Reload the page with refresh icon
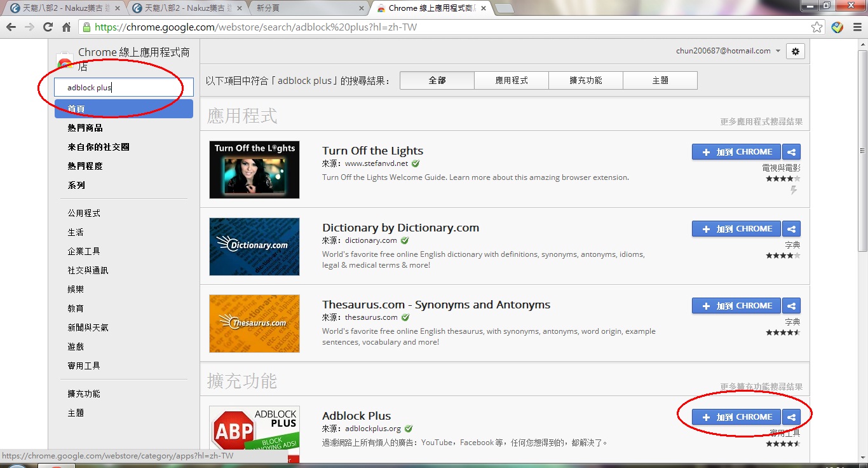This screenshot has height=468, width=868. [48, 27]
